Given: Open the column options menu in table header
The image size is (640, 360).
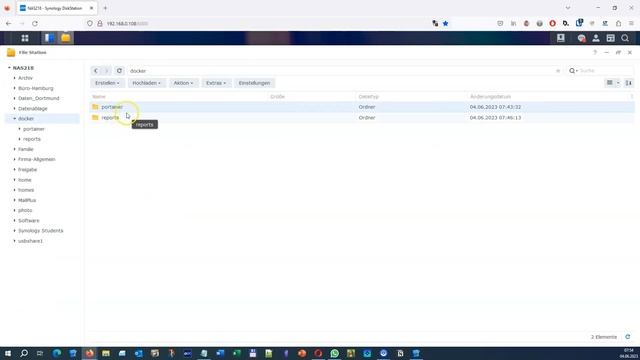Looking at the screenshot, I should click(x=631, y=97).
